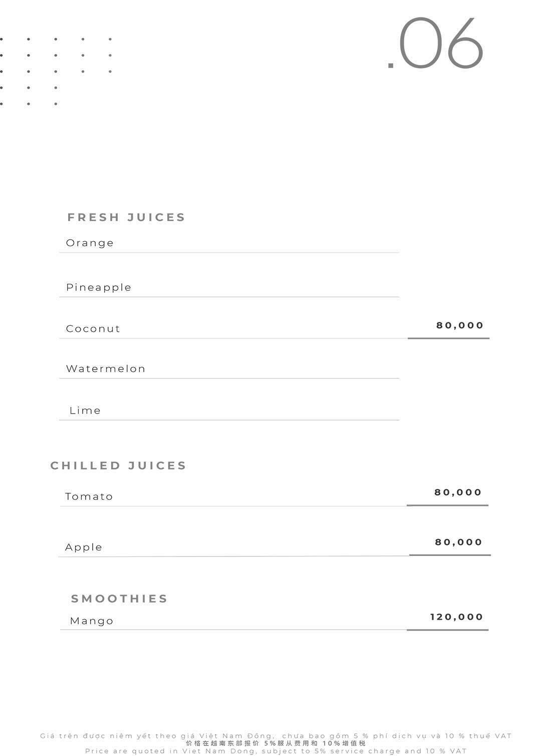Click the CHILLED JUICES section heading
Viewport: 541px width, 756px height.
coord(118,466)
